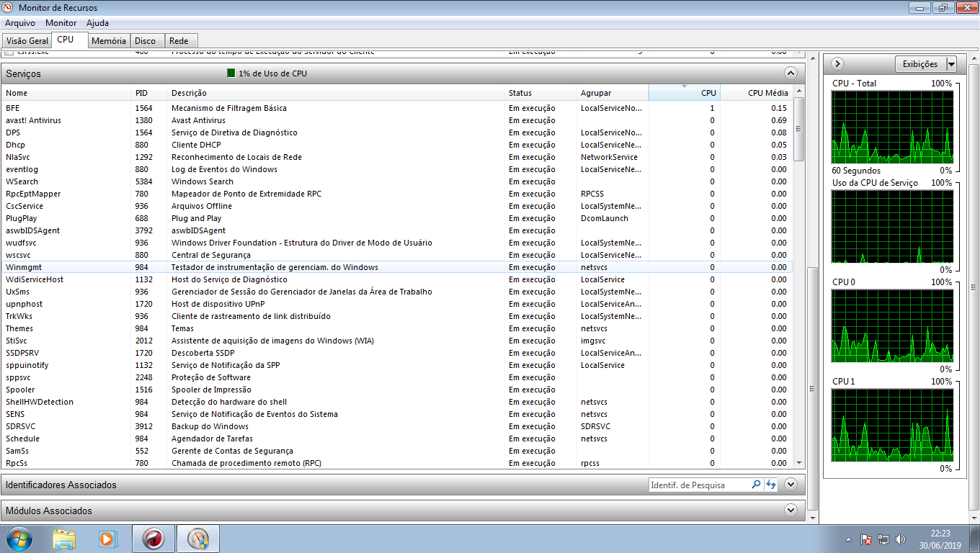Select the WSearch service row
The width and height of the screenshot is (980, 553).
click(x=396, y=181)
